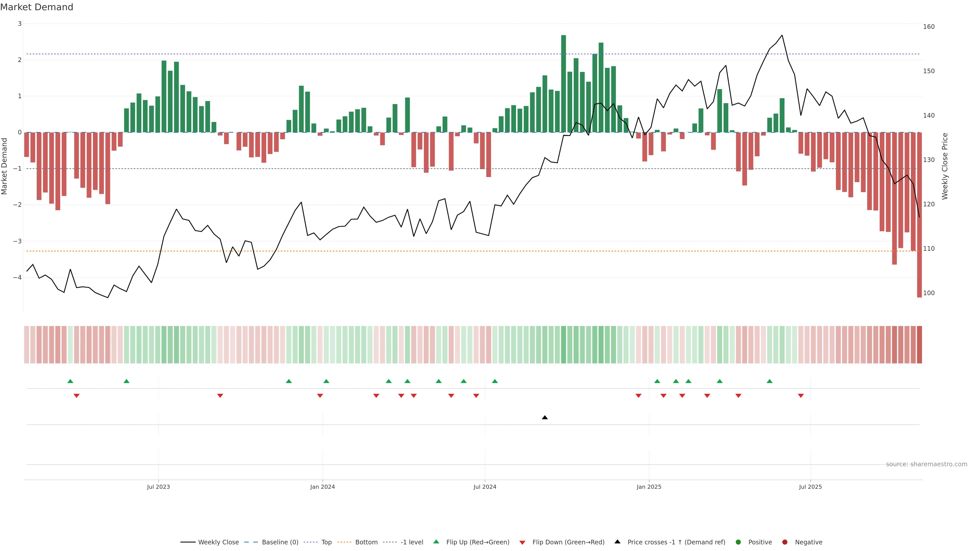Click last green flip-up marker before Jul 2025
Screen dimensions: 980x551
point(770,381)
